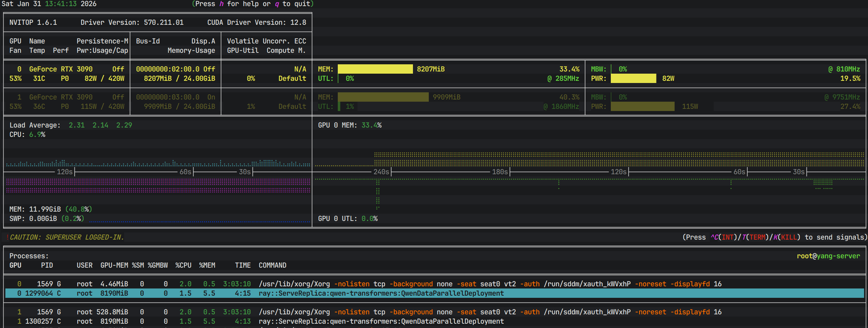Click the 240s marker on GPU graph
Screen dimensions: 868x328
pos(381,172)
